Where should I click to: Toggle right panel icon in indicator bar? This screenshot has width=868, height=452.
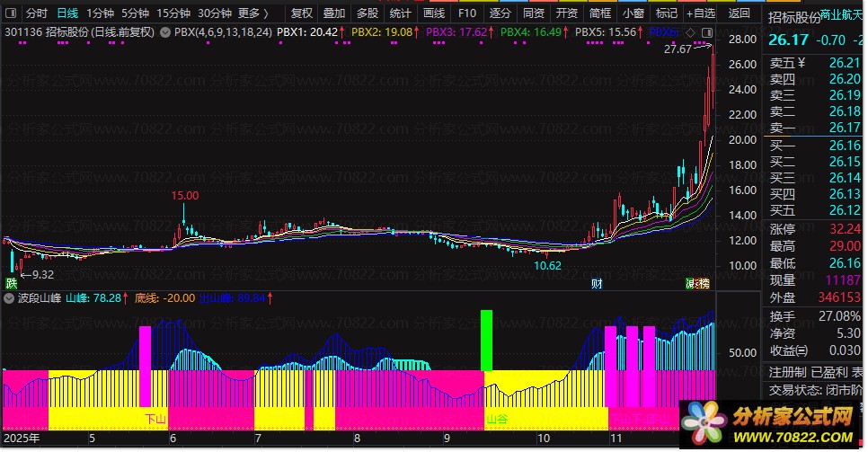707,32
